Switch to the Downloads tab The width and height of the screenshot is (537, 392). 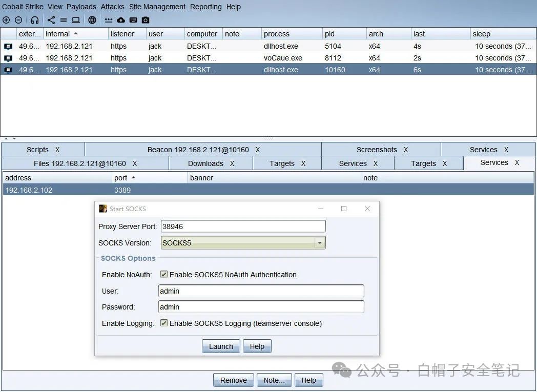pyautogui.click(x=211, y=163)
